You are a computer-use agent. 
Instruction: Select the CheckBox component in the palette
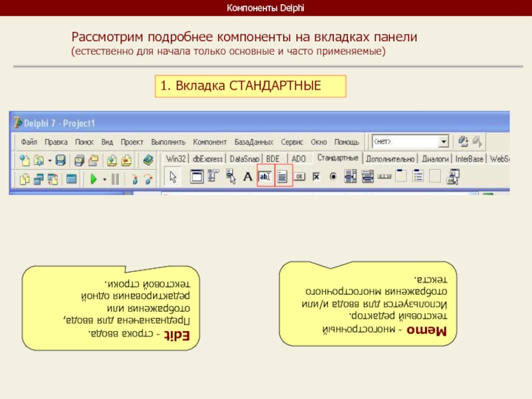(317, 176)
